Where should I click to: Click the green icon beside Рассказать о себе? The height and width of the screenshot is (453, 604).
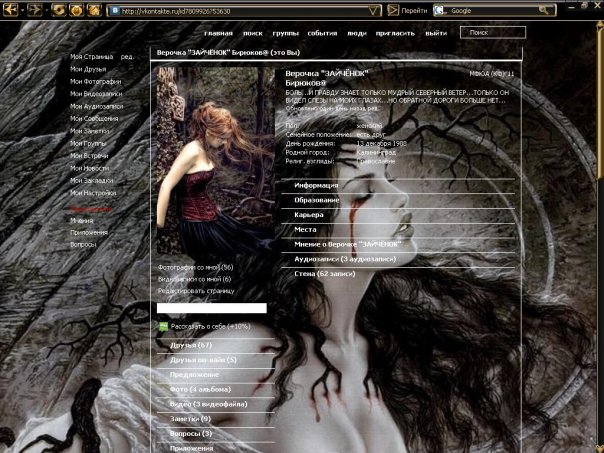[164, 327]
